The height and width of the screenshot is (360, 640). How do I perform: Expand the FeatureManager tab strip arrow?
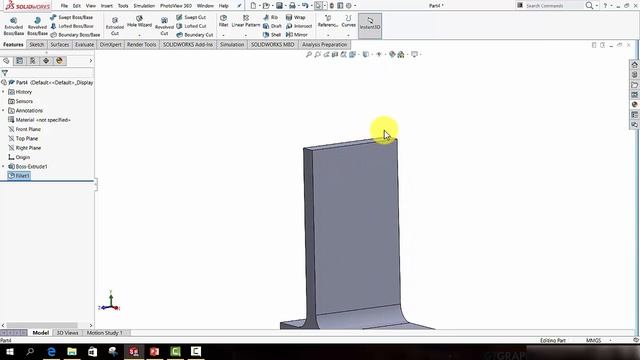click(x=91, y=61)
